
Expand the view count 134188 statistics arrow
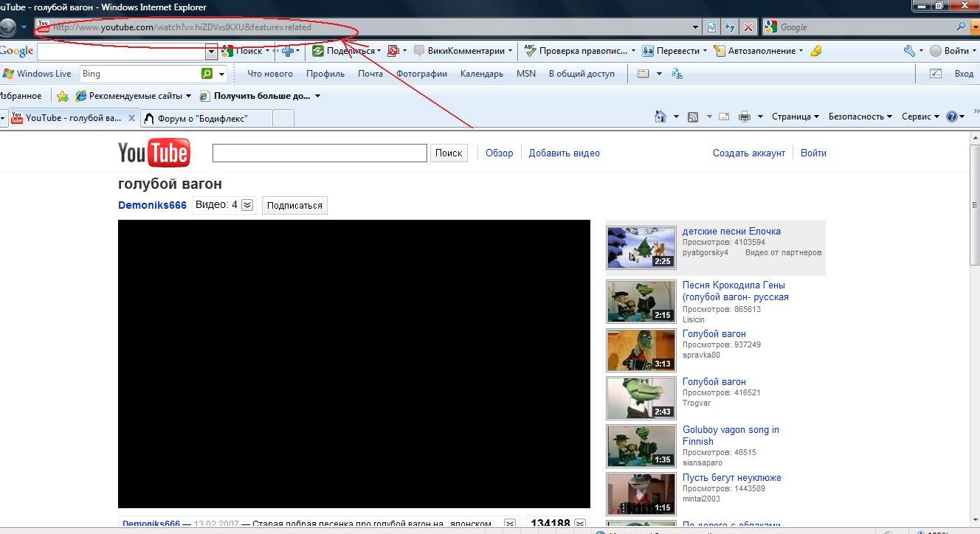(580, 524)
